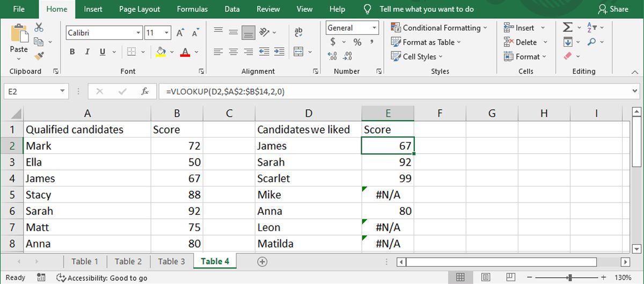
Task: Switch to the Table 2 sheet tab
Action: 128,261
